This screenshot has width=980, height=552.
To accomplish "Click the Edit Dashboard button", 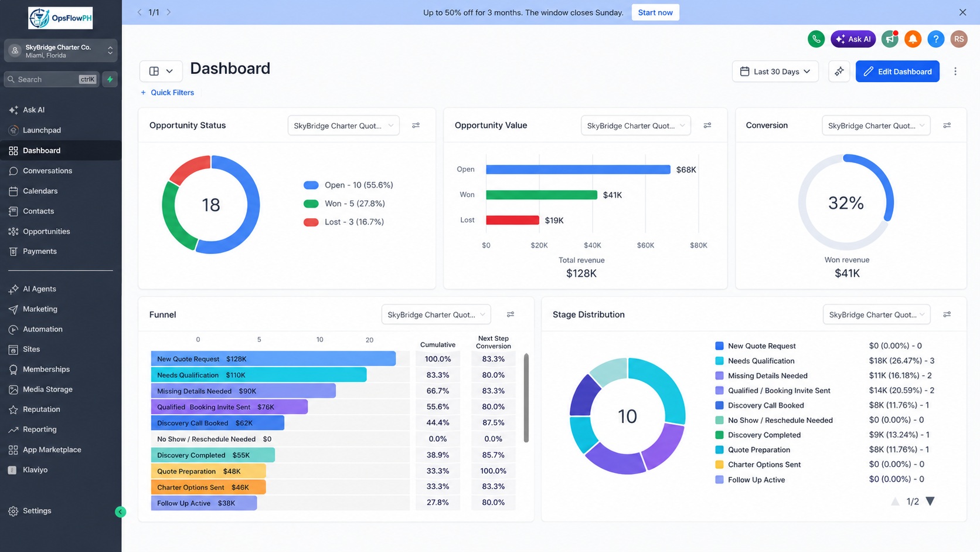I will [x=897, y=71].
